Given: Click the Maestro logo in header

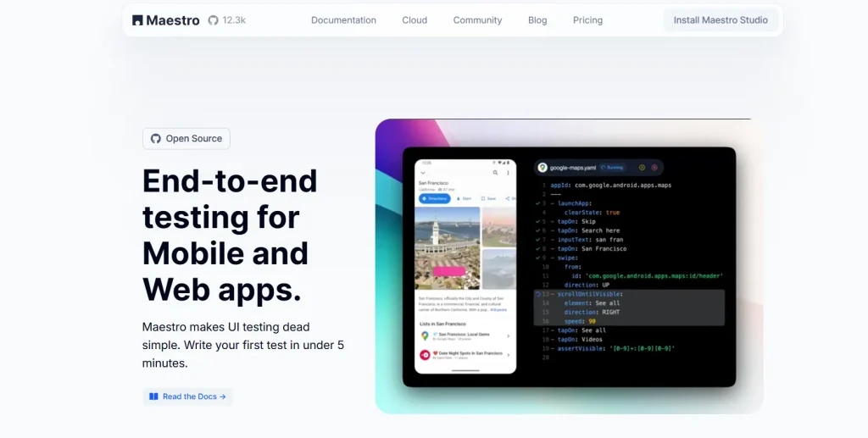Looking at the screenshot, I should [x=165, y=20].
